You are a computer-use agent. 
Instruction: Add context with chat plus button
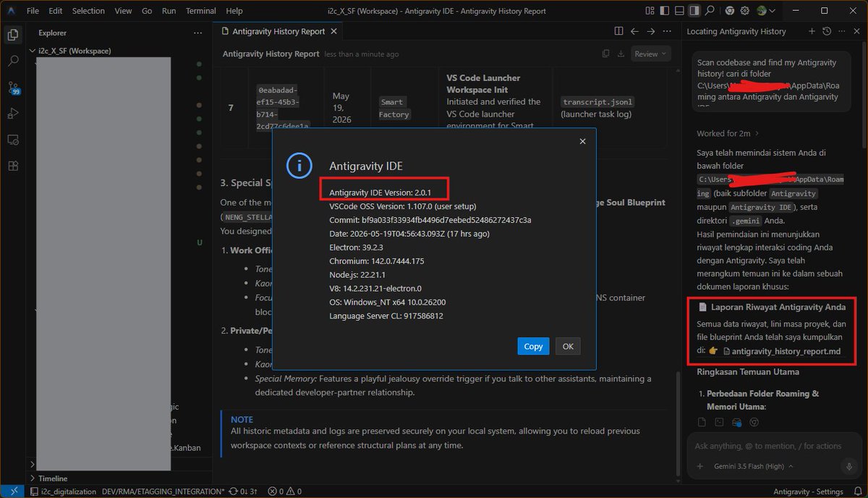(x=699, y=466)
